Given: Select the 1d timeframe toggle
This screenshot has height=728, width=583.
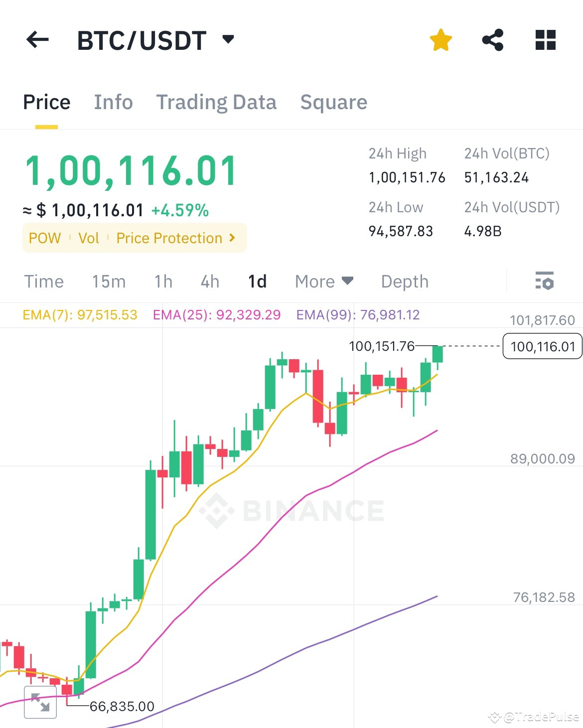Looking at the screenshot, I should click(x=258, y=282).
